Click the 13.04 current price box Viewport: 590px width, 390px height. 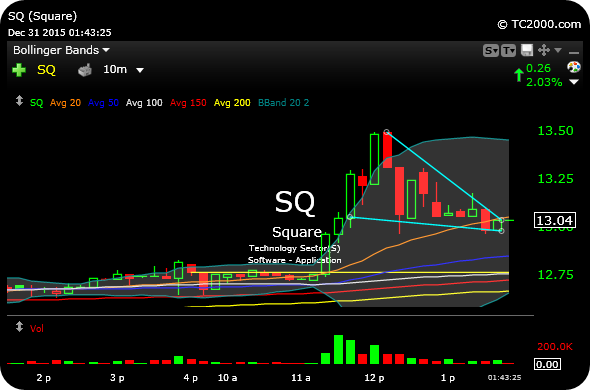click(555, 220)
